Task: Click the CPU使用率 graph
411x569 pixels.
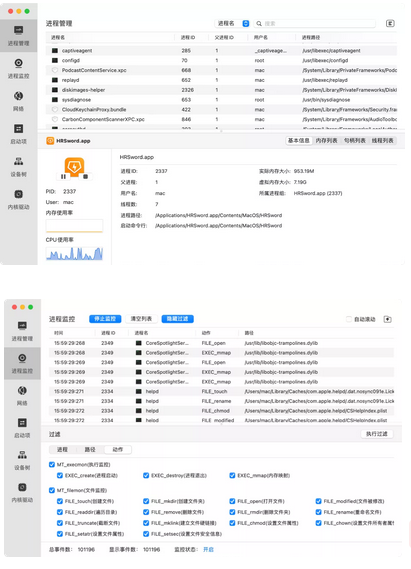Action: 74,253
